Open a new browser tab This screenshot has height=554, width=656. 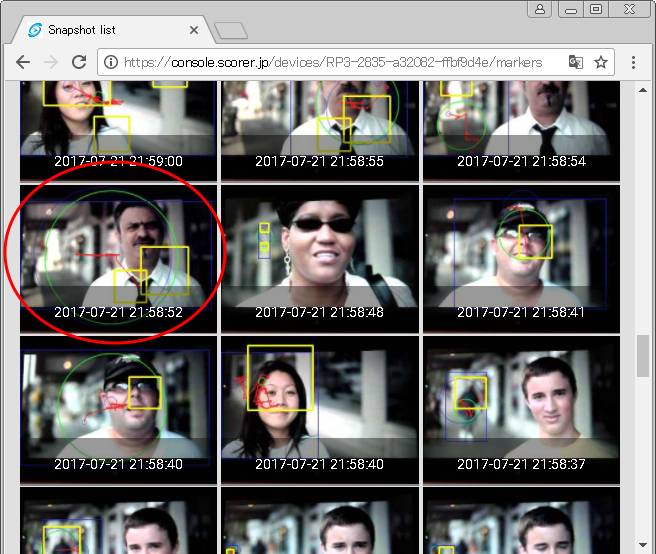[231, 31]
